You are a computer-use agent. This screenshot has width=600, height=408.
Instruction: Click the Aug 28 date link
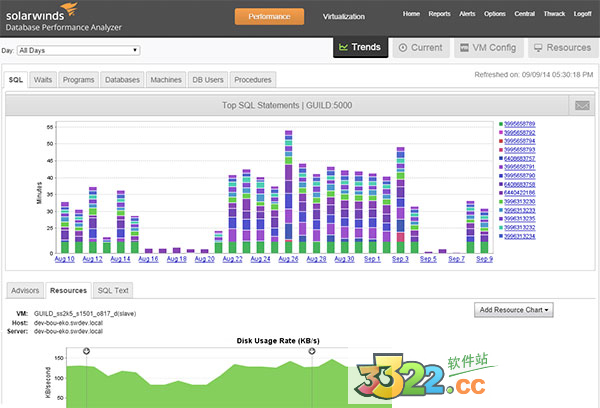point(316,259)
